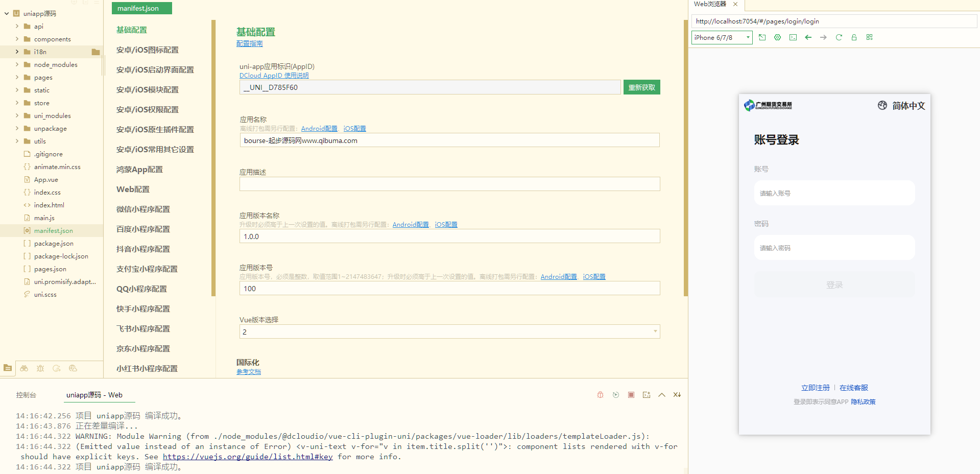Image resolution: width=980 pixels, height=474 pixels.
Task: Stop the running Web console process
Action: 631,395
